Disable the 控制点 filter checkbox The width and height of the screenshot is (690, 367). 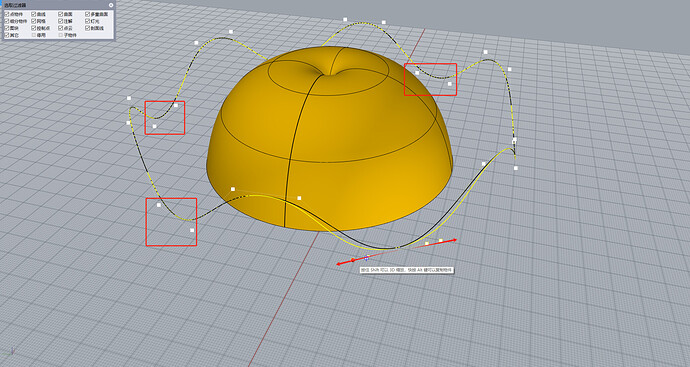coord(34,28)
